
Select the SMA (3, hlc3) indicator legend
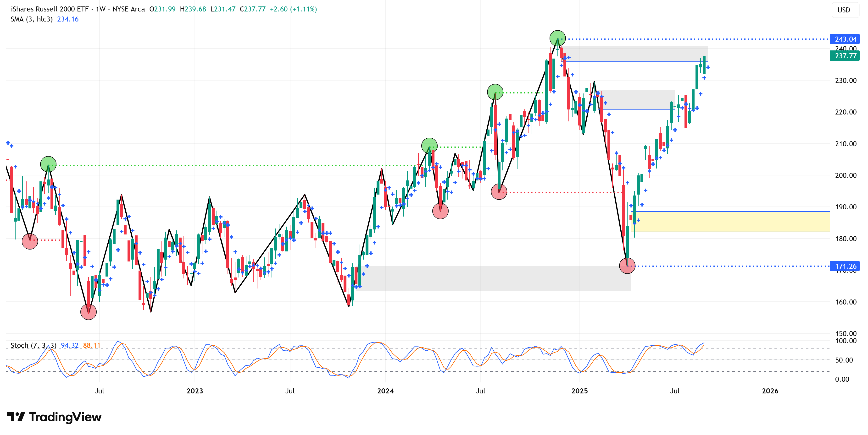coord(32,19)
